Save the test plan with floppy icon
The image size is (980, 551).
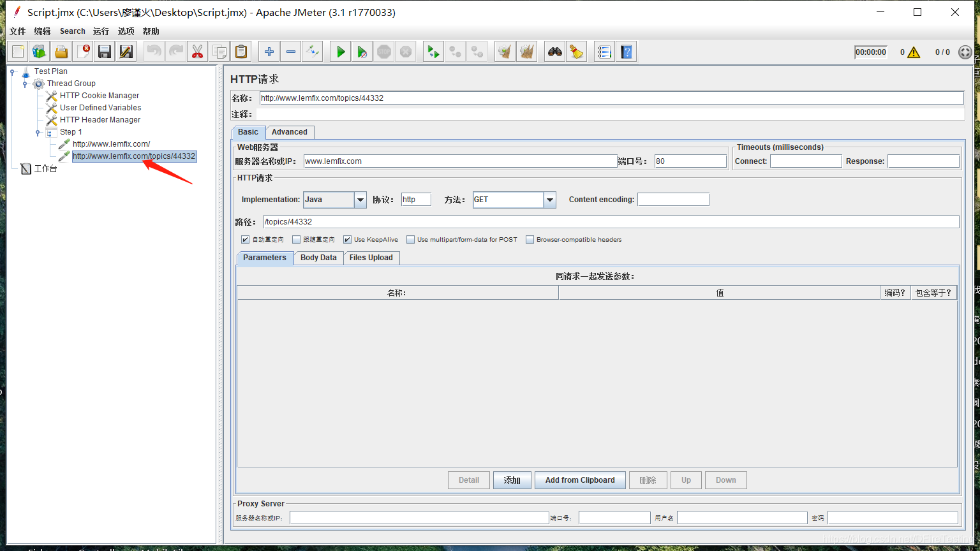pyautogui.click(x=105, y=52)
